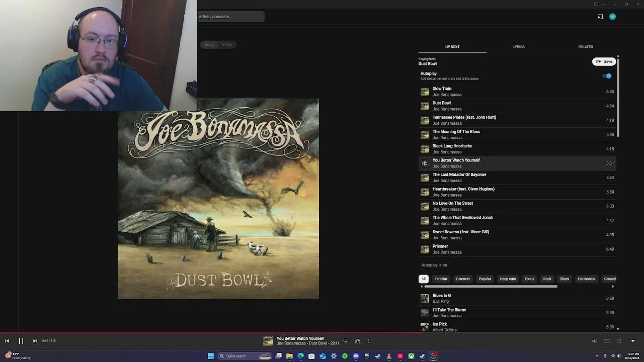
Task: Show hidden system tray icons
Action: (596, 356)
